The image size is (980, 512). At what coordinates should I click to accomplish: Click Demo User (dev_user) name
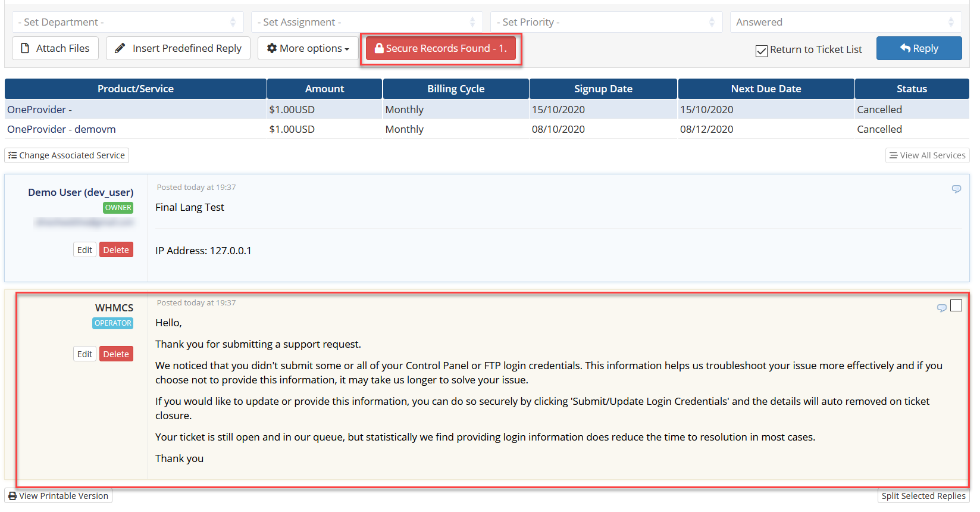80,192
